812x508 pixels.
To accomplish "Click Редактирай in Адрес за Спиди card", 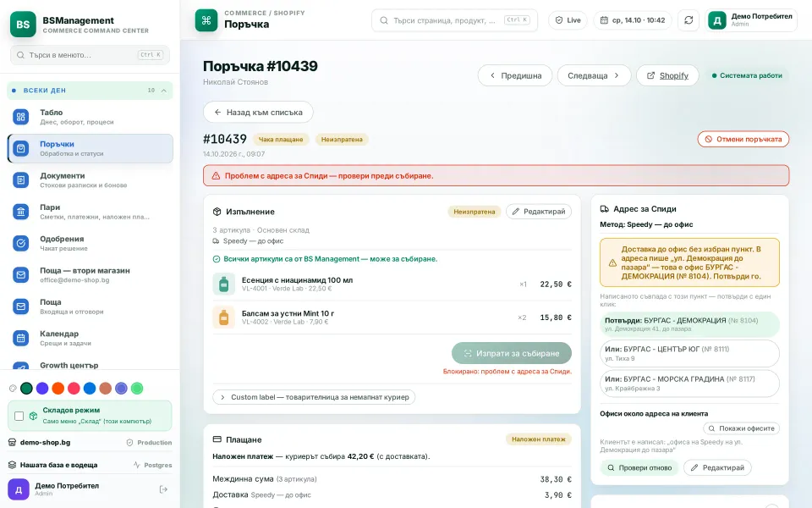I will tap(717, 467).
